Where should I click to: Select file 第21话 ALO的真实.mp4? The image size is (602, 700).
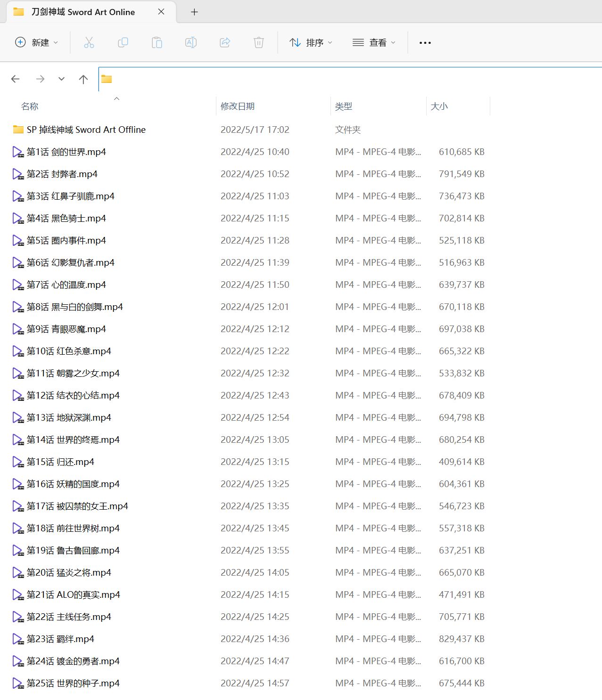[74, 594]
